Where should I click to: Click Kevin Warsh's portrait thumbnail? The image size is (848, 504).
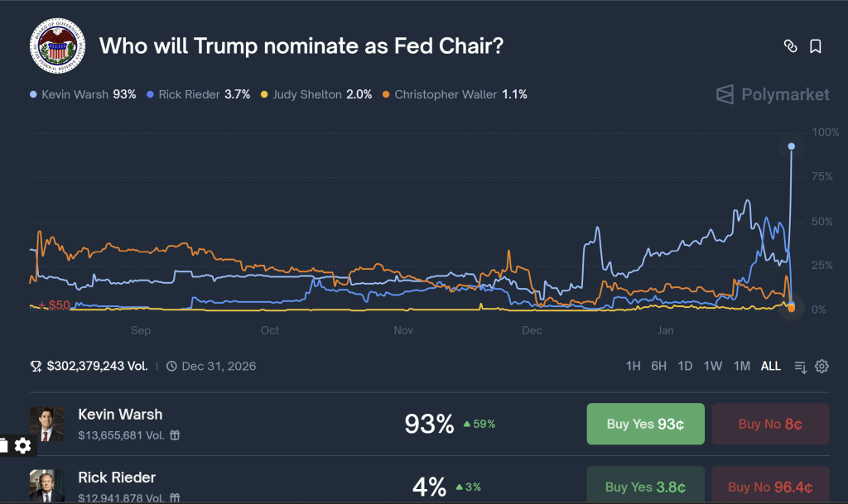[x=47, y=424]
